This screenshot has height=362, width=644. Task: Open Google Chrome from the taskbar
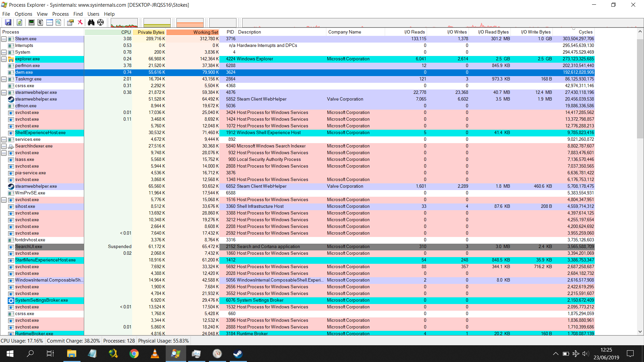tap(134, 354)
